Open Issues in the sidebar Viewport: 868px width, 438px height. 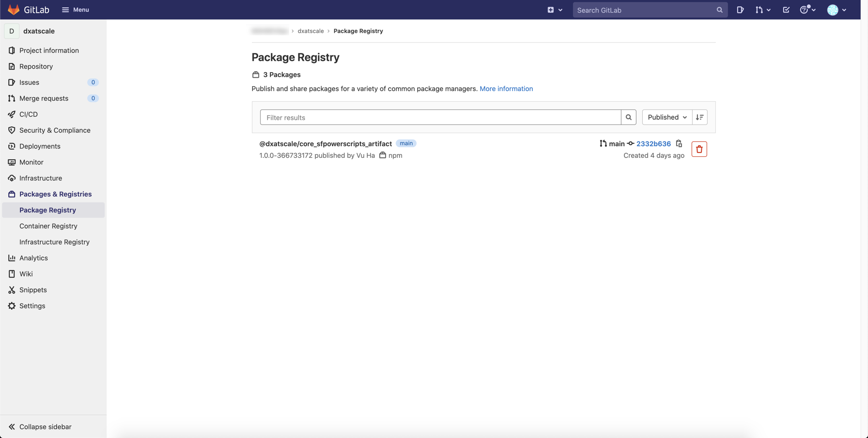[x=29, y=82]
